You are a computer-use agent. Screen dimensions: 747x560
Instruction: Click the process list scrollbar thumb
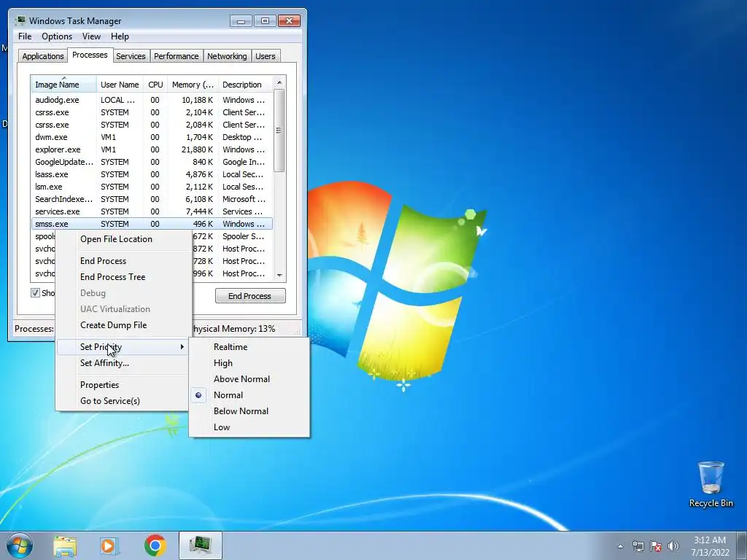(279, 131)
